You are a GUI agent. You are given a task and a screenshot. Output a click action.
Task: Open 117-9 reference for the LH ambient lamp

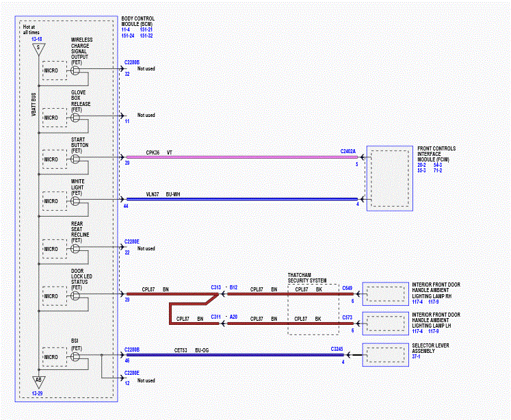coord(434,331)
